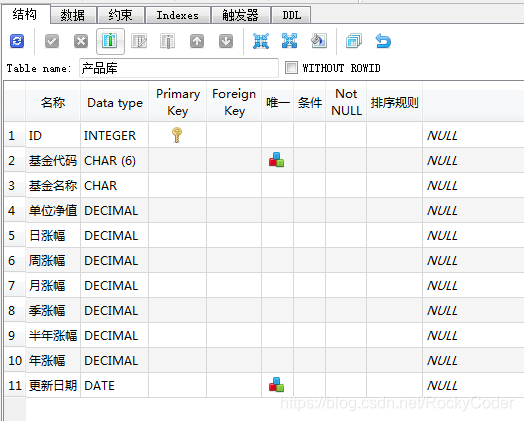Click the first blue table constraint icon
Screen dimensions: 524x421
(x=261, y=41)
